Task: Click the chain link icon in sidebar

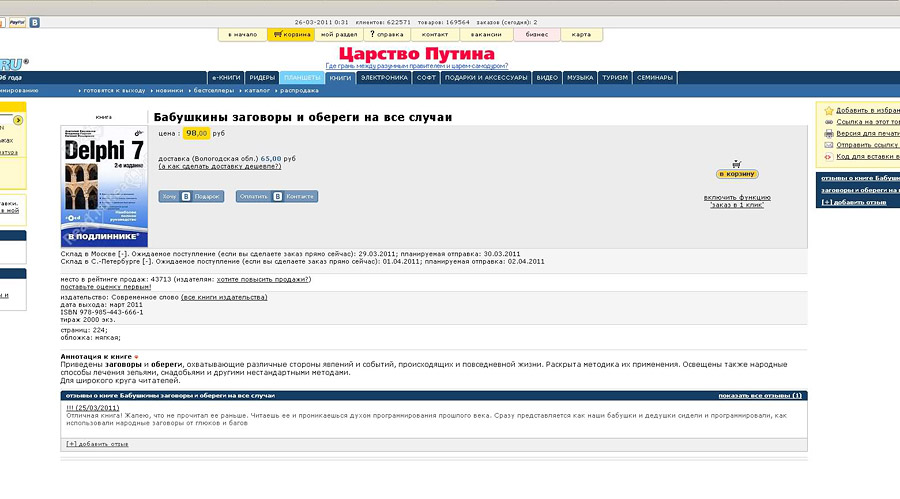Action: [828, 121]
